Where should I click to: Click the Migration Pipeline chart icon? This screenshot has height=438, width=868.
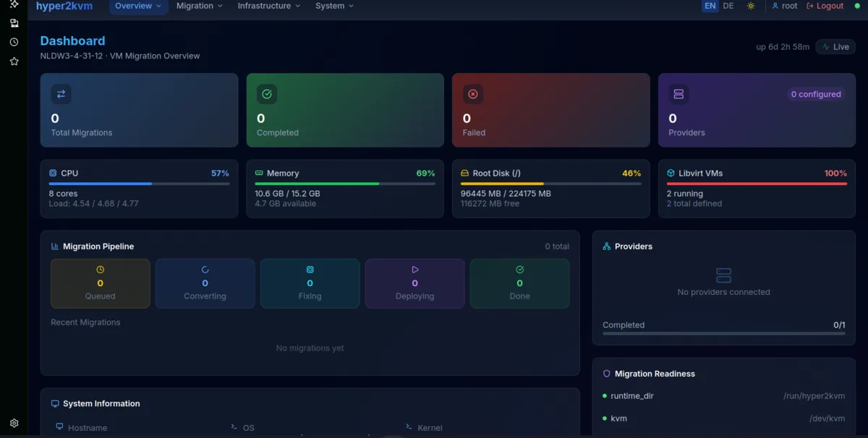click(56, 246)
